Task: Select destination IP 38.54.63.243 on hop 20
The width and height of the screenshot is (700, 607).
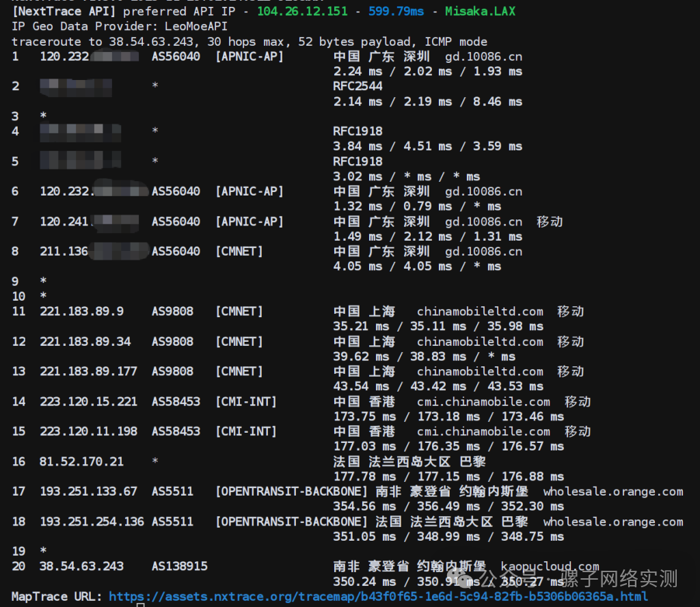Action: pyautogui.click(x=81, y=566)
